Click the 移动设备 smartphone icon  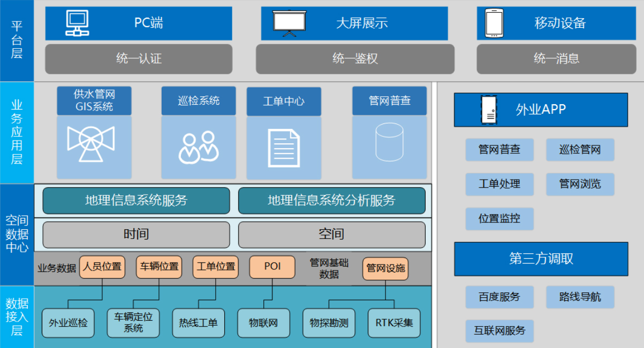[x=493, y=24]
